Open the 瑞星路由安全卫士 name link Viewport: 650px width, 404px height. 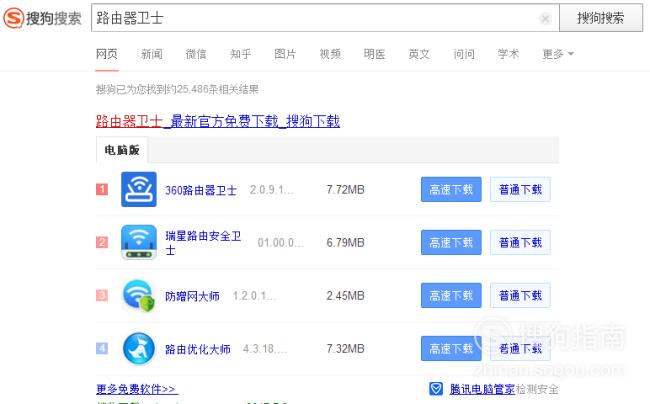[x=203, y=243]
